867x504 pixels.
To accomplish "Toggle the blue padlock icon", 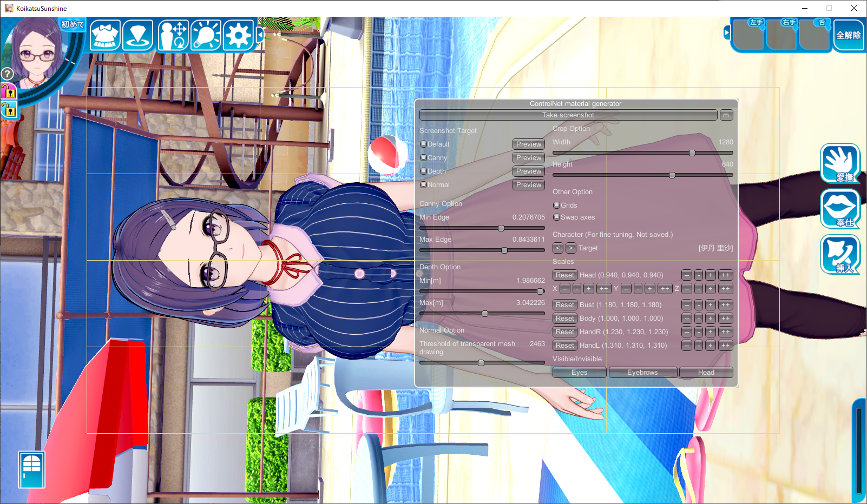I will [9, 110].
